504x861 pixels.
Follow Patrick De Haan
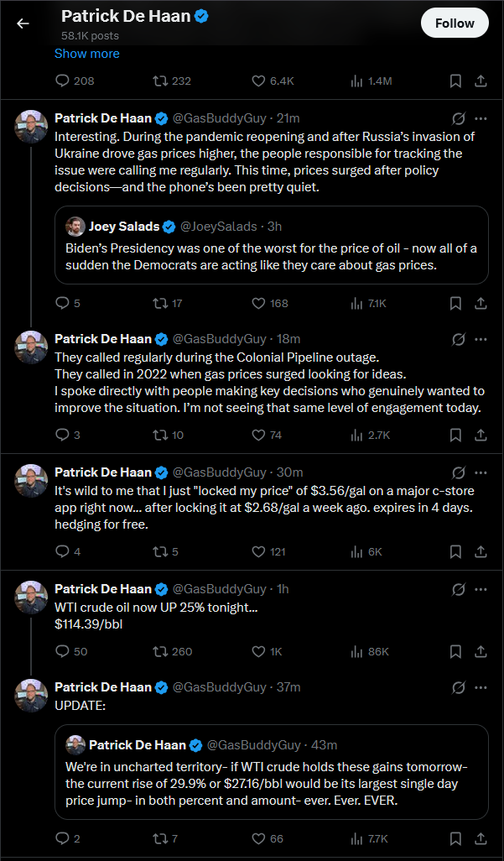pos(455,23)
